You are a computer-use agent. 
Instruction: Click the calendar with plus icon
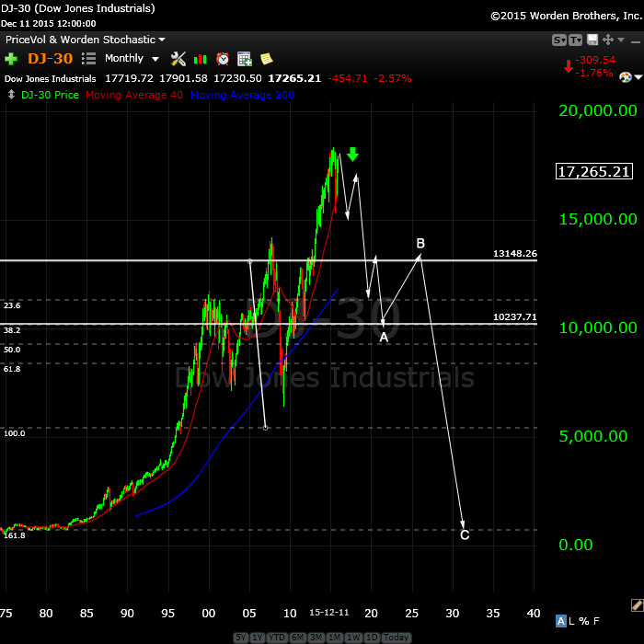click(245, 59)
